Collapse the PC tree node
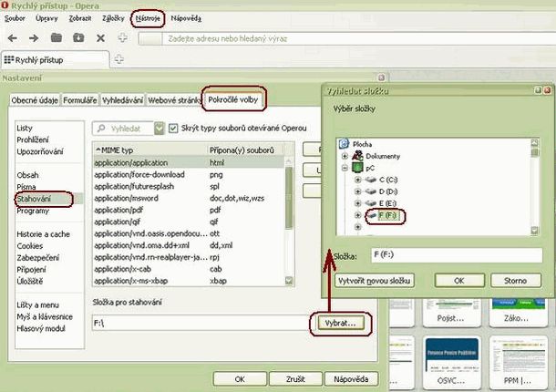The width and height of the screenshot is (556, 392). tap(345, 168)
